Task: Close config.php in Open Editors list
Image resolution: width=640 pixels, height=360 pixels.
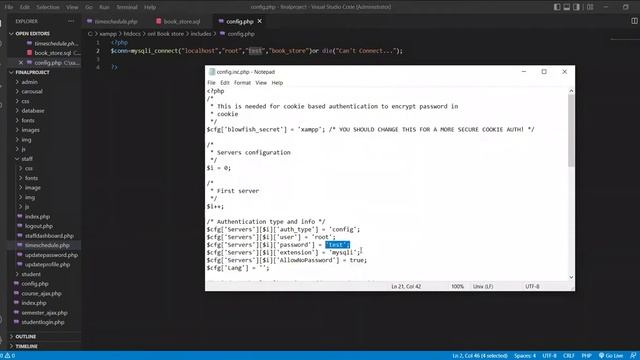Action: coord(20,63)
